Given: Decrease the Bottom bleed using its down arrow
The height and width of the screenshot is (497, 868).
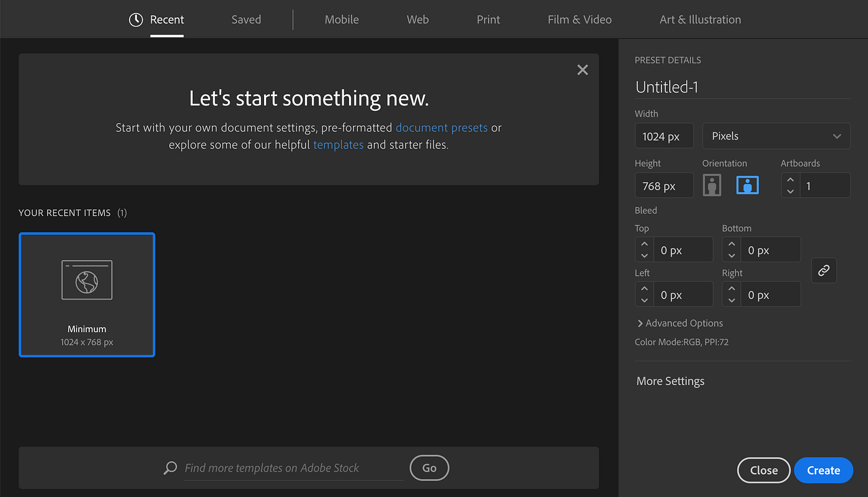Looking at the screenshot, I should click(x=731, y=254).
